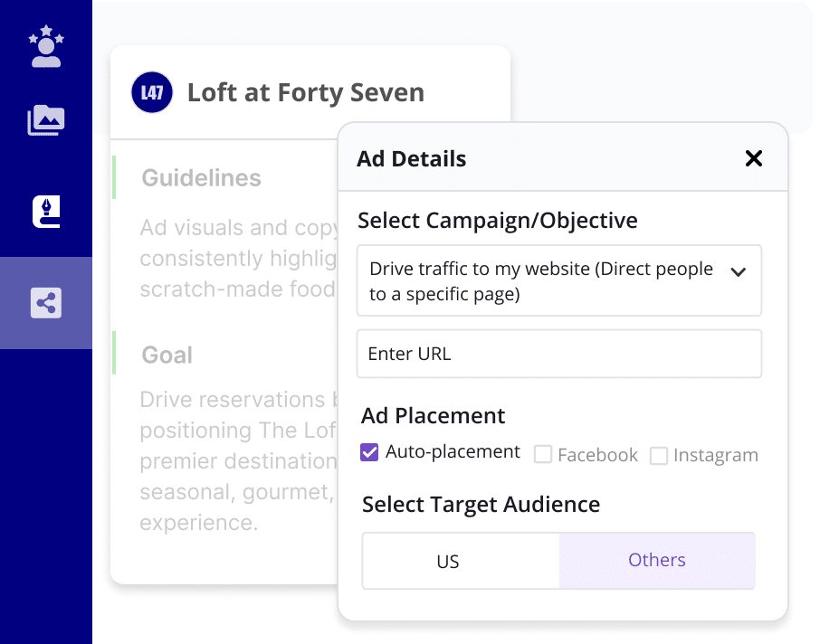The width and height of the screenshot is (820, 644).
Task: Select the Guidelines section heading
Action: click(x=201, y=178)
